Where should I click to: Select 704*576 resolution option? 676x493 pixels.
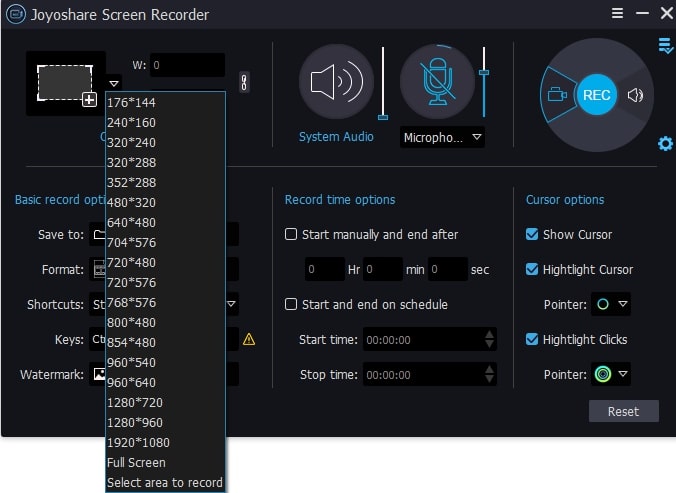pyautogui.click(x=165, y=243)
